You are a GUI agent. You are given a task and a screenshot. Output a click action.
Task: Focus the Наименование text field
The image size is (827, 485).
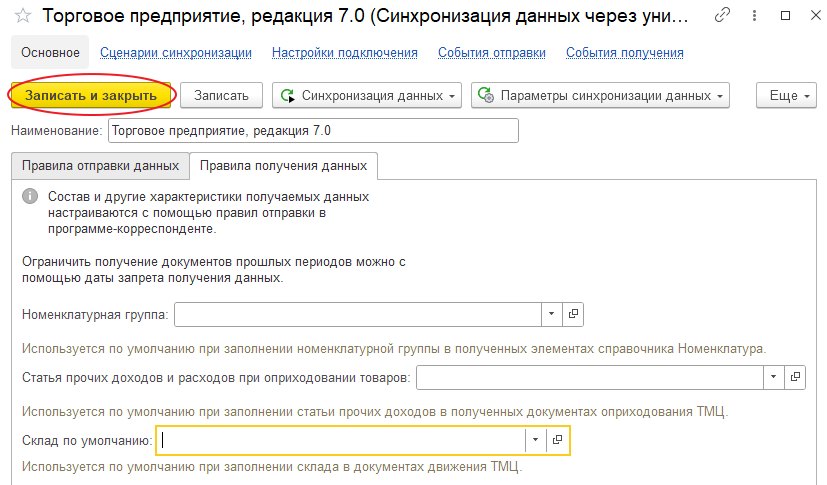coord(313,131)
